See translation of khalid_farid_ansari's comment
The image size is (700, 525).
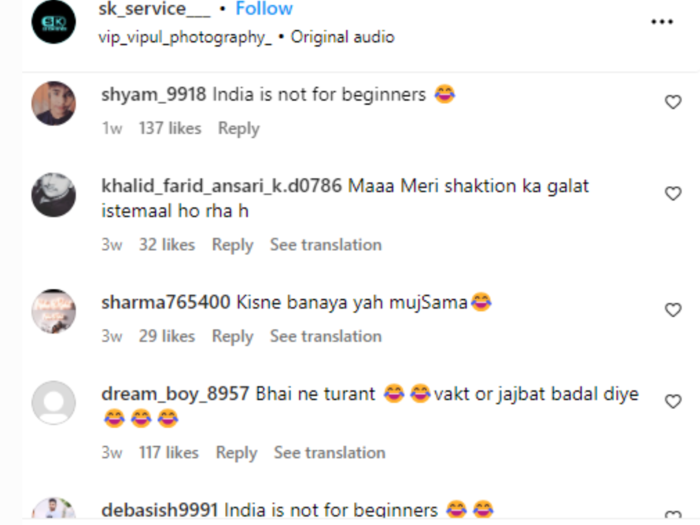coord(326,245)
